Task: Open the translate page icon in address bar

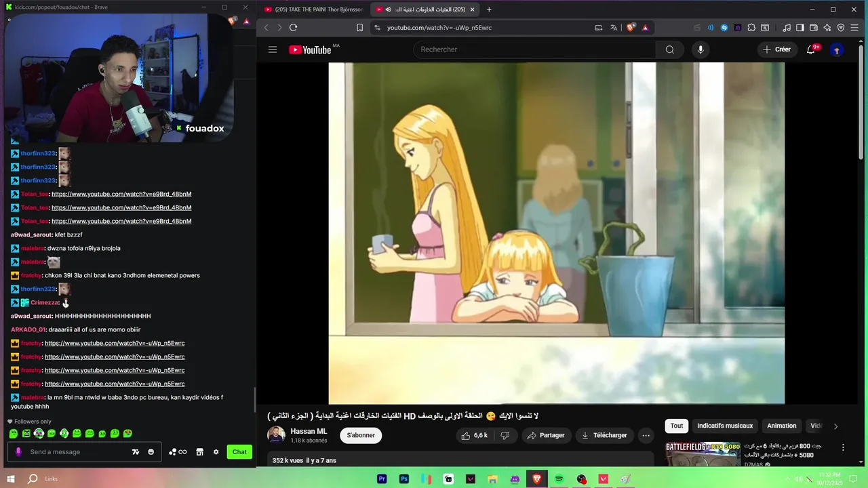Action: coord(614,28)
